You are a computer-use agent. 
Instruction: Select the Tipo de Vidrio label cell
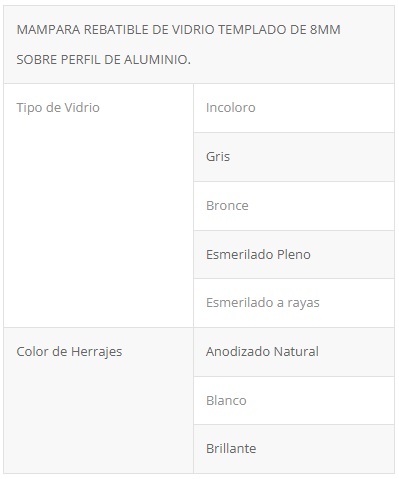click(99, 205)
